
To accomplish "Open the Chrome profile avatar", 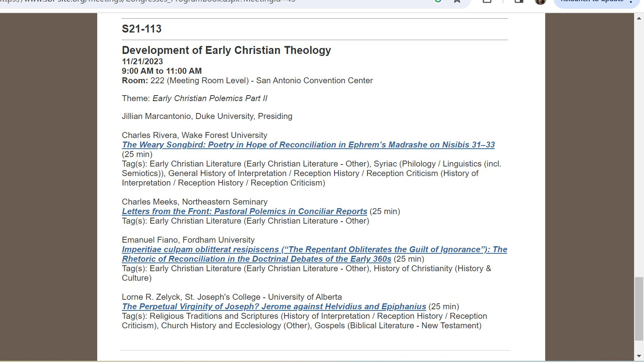I will click(x=540, y=1).
